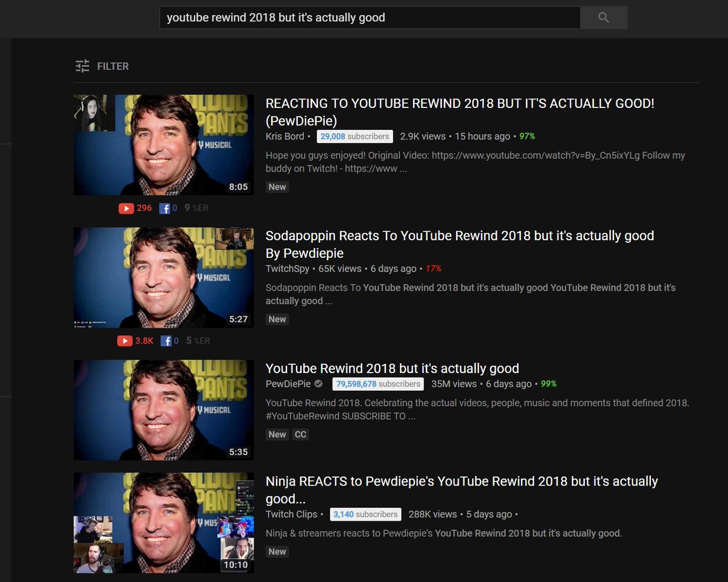The height and width of the screenshot is (582, 728).
Task: Click PewDiePie's verified checkmark icon
Action: point(318,384)
